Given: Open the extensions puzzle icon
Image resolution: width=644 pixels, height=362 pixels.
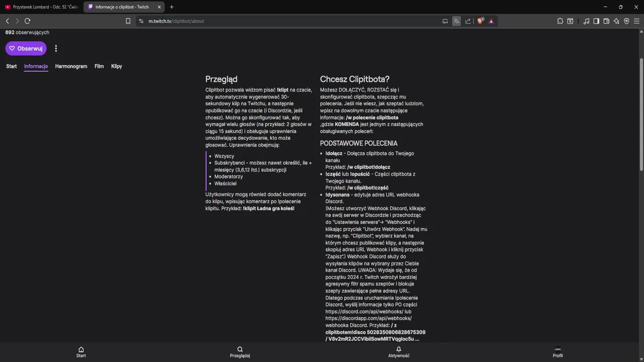Looking at the screenshot, I should [x=560, y=21].
